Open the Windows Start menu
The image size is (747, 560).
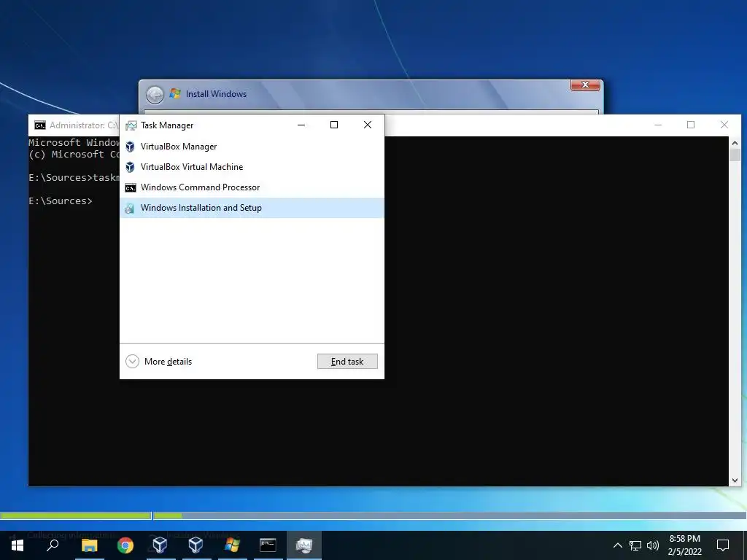pyautogui.click(x=18, y=545)
